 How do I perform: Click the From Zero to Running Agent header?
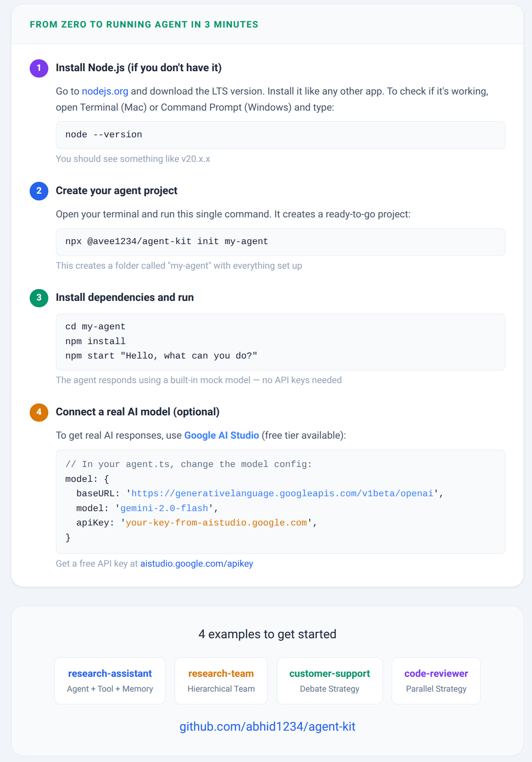pyautogui.click(x=144, y=25)
